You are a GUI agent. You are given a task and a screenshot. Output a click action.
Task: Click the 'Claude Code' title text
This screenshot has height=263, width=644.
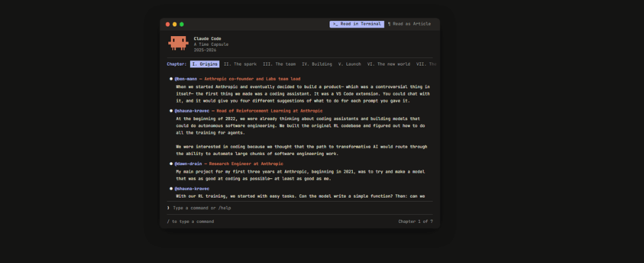[208, 39]
